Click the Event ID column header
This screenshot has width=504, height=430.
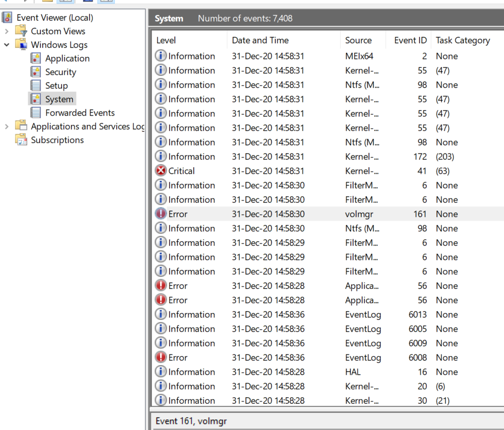(410, 41)
